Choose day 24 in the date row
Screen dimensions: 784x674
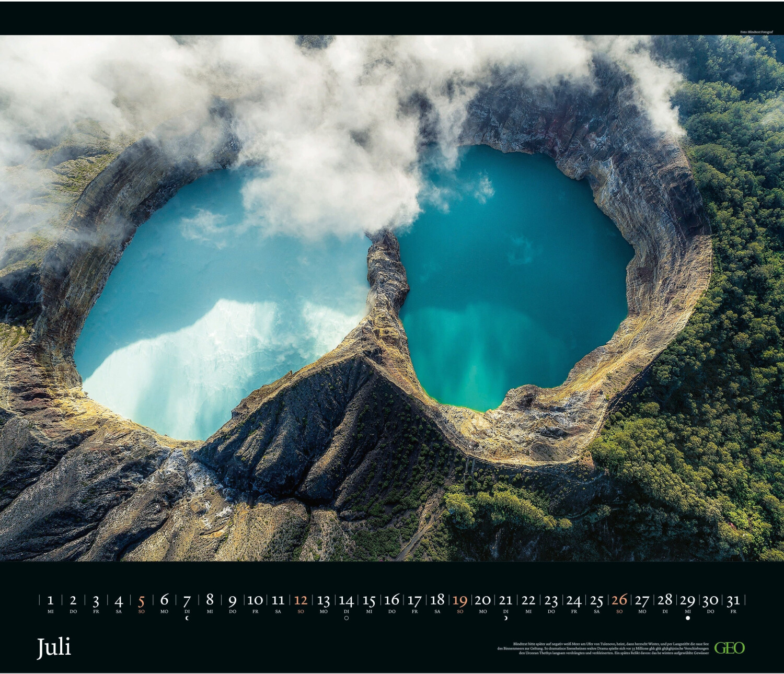tap(574, 601)
